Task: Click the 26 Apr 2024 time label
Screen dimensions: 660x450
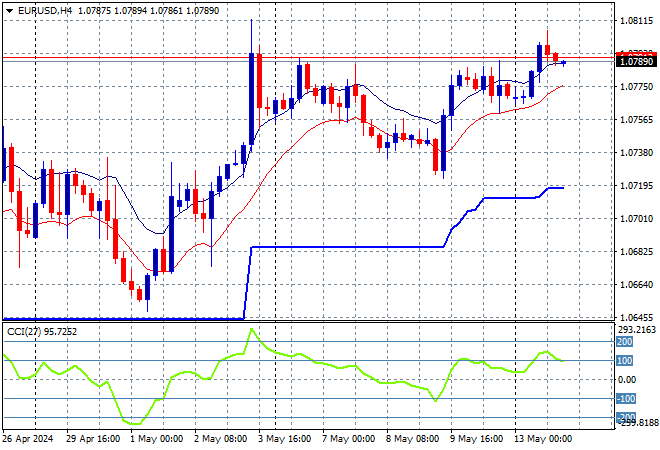Action: (x=28, y=439)
